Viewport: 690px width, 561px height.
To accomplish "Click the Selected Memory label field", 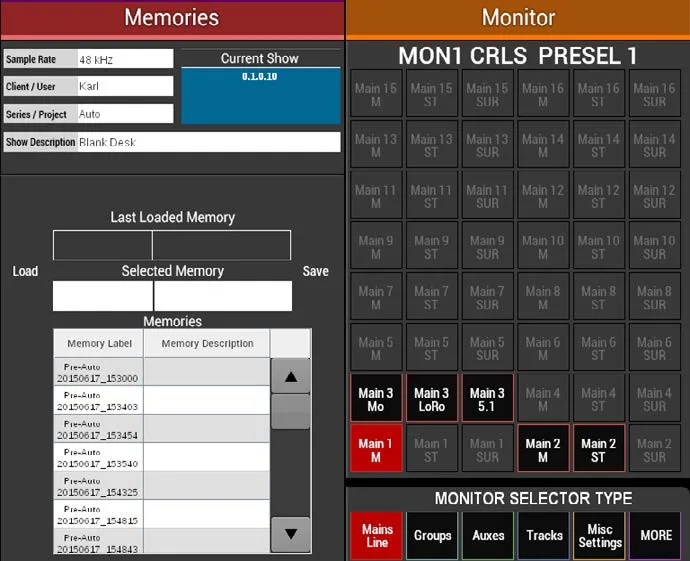I will click(x=103, y=296).
